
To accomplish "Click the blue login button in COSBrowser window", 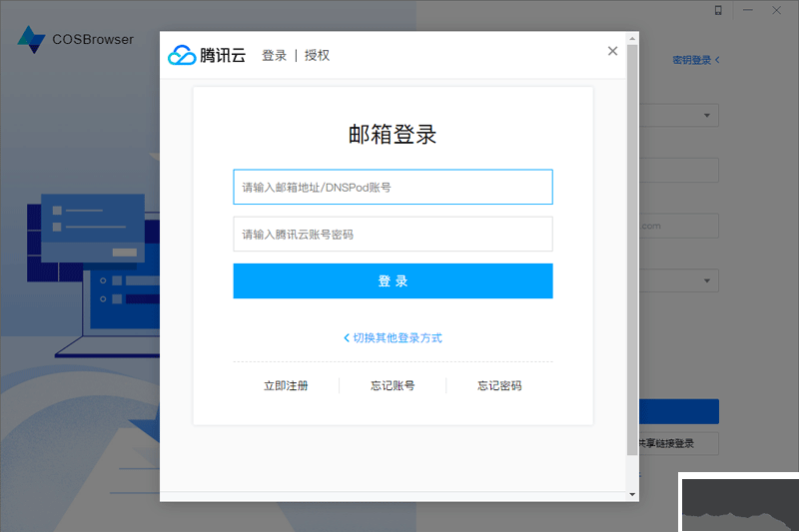I will pyautogui.click(x=679, y=411).
